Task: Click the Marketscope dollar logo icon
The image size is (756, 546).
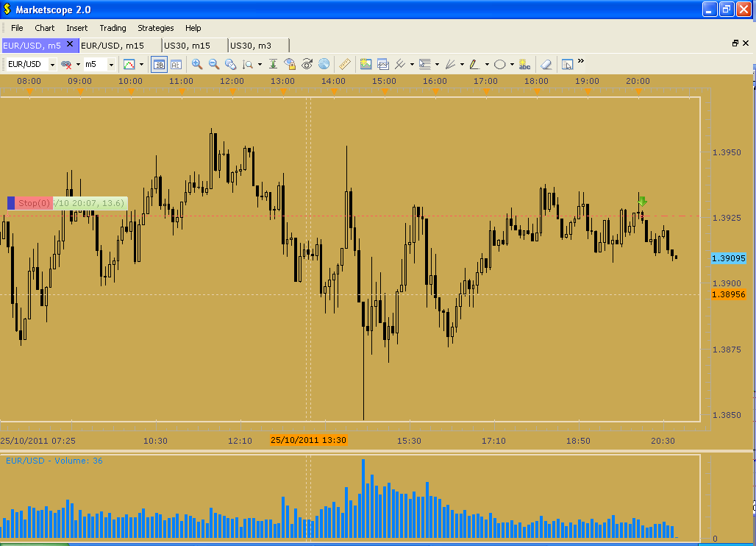Action: pos(7,9)
